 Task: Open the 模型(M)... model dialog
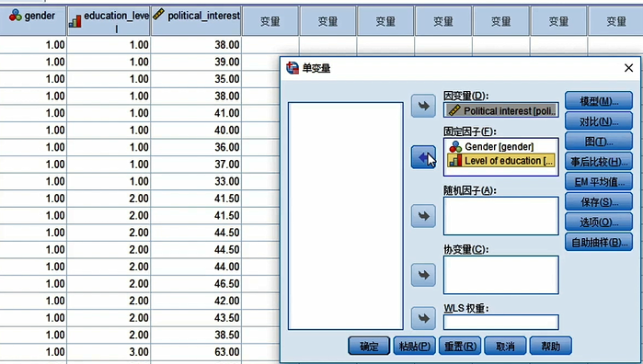coord(599,101)
